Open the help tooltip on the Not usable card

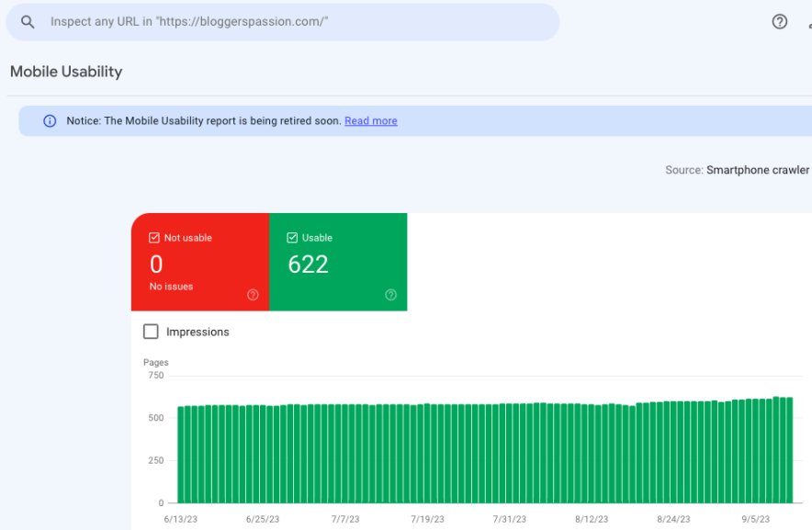coord(251,295)
